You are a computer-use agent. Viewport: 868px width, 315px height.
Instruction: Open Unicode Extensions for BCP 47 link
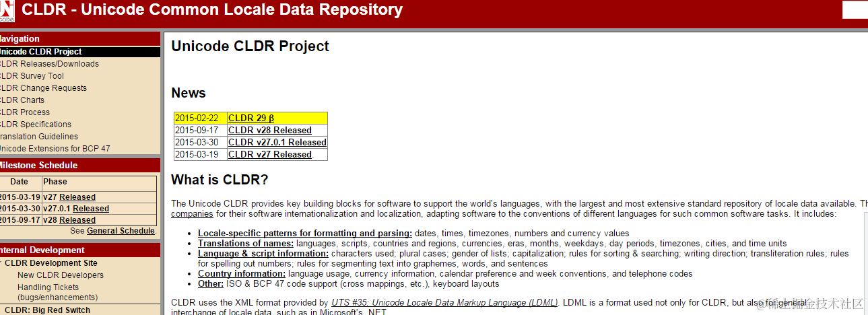point(54,149)
